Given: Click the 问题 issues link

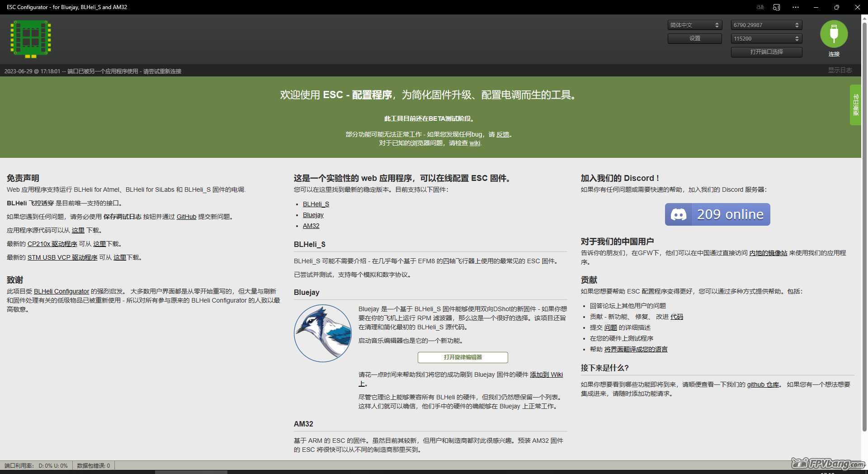Looking at the screenshot, I should (611, 327).
